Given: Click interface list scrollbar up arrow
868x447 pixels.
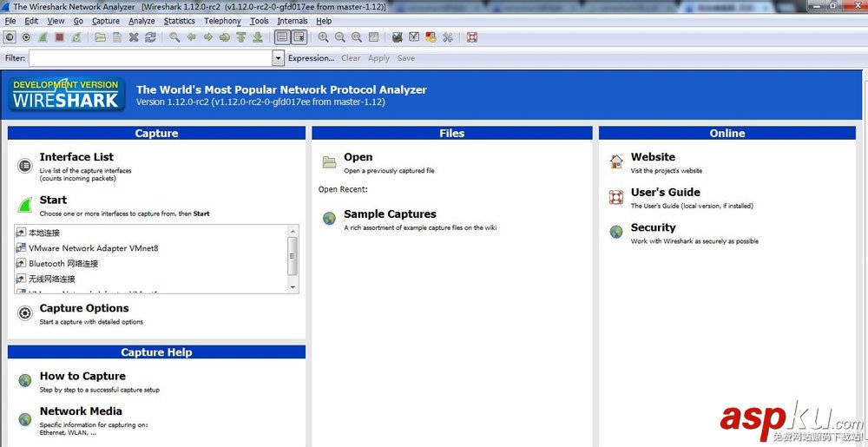Looking at the screenshot, I should pos(293,230).
